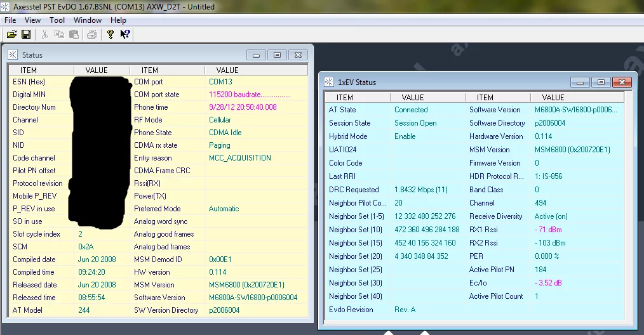The width and height of the screenshot is (644, 335).
Task: Minimize the 1xEV Status window
Action: click(x=579, y=82)
